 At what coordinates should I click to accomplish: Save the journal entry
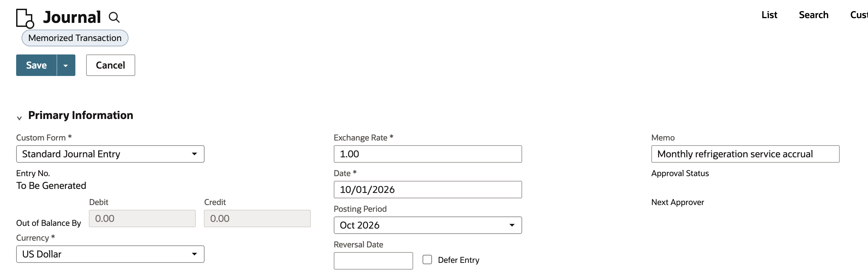(x=36, y=65)
